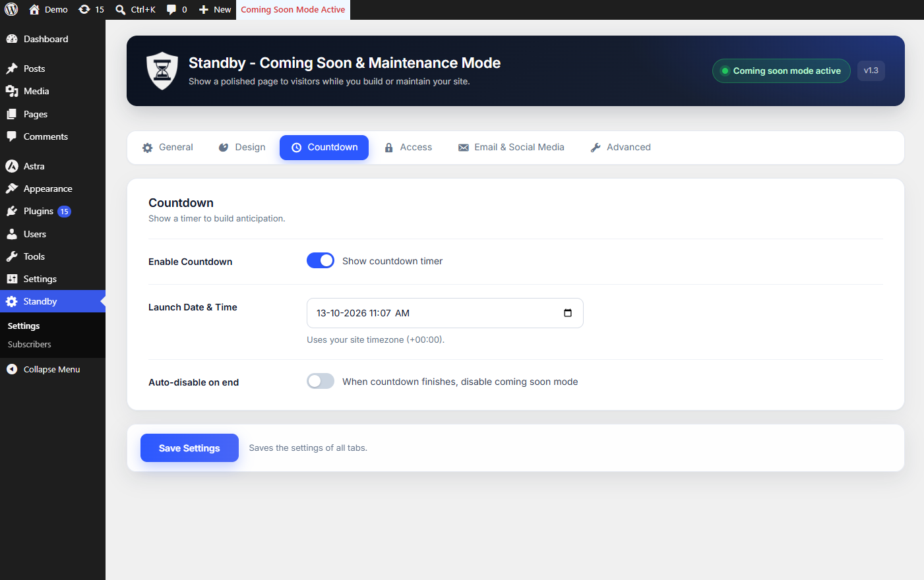Enable the Auto-disable on end toggle
Image resolution: width=924 pixels, height=580 pixels.
[x=321, y=382]
